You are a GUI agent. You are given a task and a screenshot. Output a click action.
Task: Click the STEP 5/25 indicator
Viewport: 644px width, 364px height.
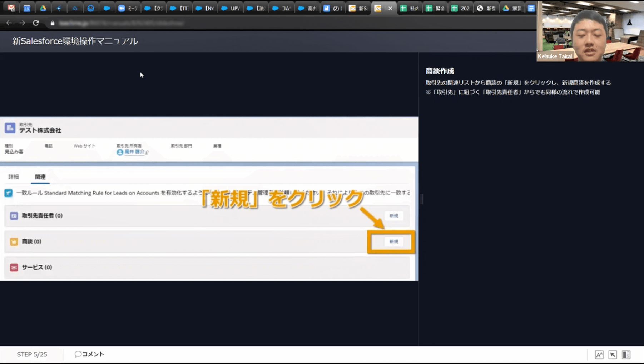click(x=32, y=354)
